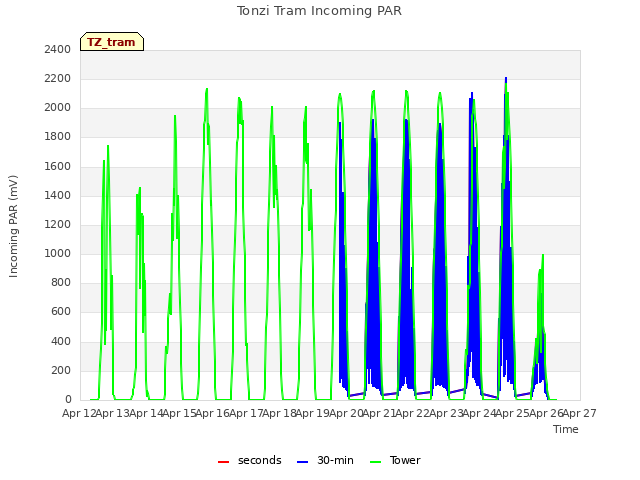The width and height of the screenshot is (640, 480).
Task: Click the 400 y-axis tick label
Action: (x=61, y=341)
